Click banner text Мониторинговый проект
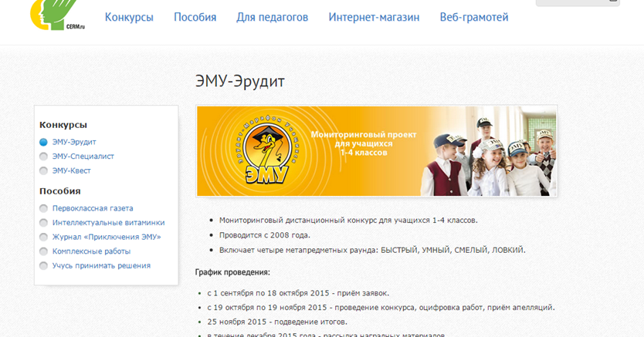 pos(364,134)
